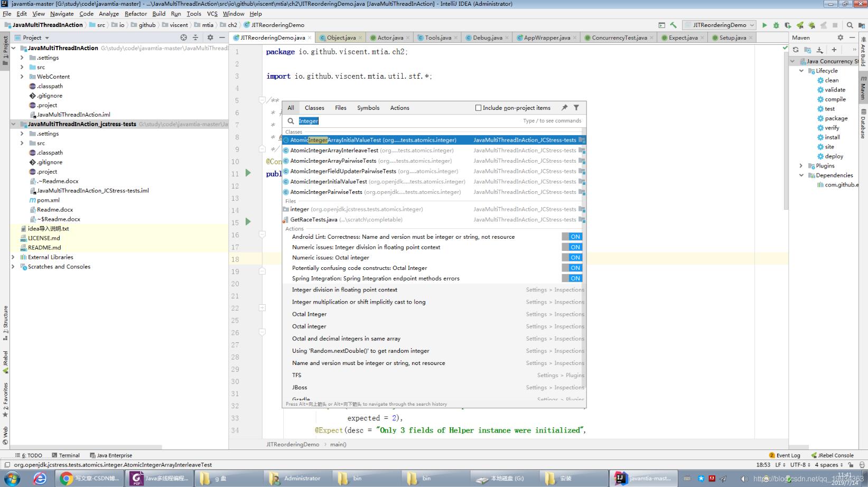This screenshot has height=487, width=868.
Task: Enable Include non-project items checkbox
Action: coord(478,108)
